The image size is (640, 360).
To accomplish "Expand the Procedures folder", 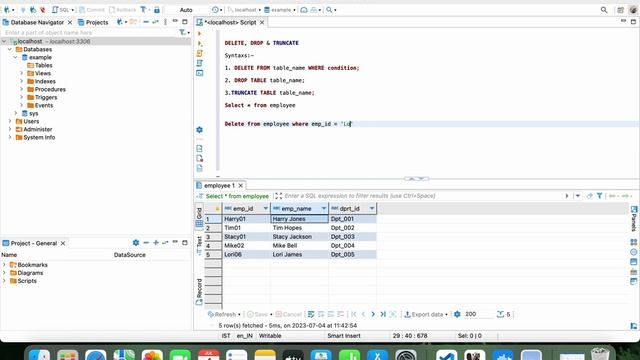I will point(22,89).
